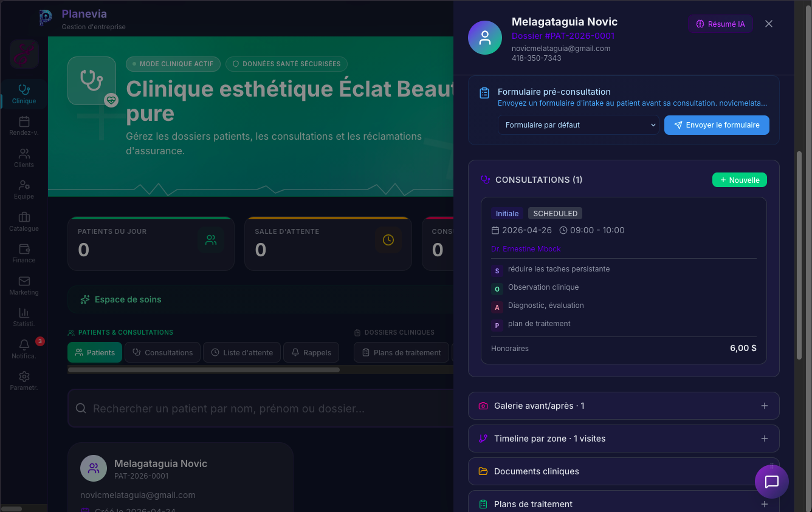This screenshot has height=512, width=812.
Task: Open Rendez-vous calendar in sidebar
Action: (24, 126)
